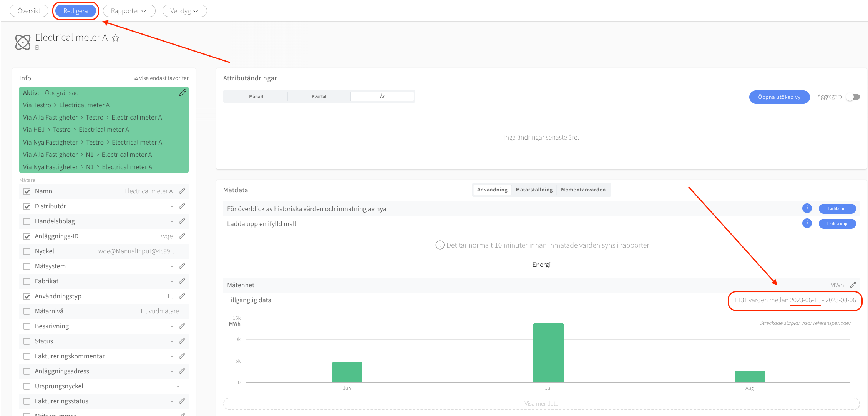Edit the Status row pencil icon

tap(182, 341)
